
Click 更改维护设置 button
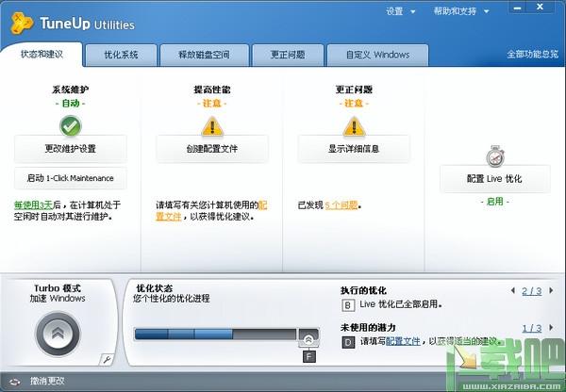(71, 149)
